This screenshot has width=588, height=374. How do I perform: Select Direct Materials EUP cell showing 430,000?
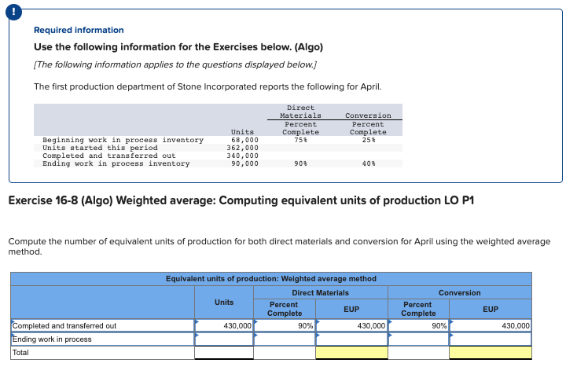click(x=351, y=325)
